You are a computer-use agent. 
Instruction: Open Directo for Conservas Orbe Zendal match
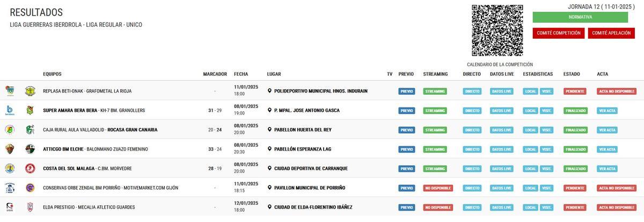tap(472, 188)
